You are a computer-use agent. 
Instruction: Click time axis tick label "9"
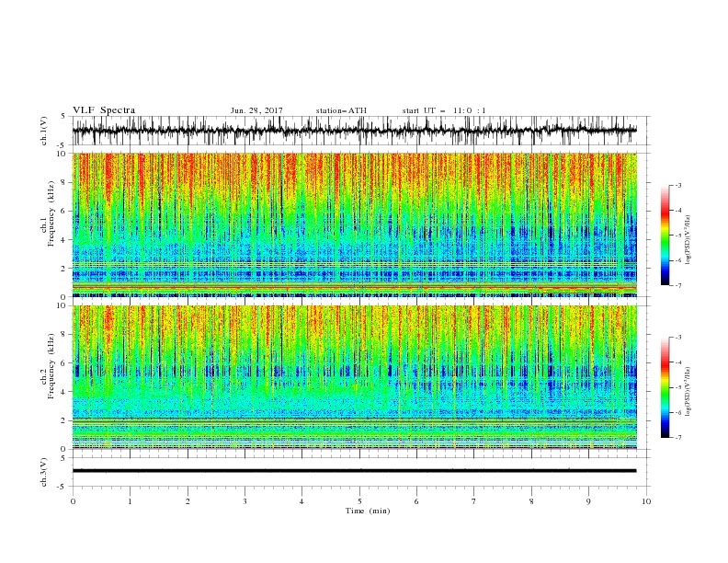pos(588,501)
